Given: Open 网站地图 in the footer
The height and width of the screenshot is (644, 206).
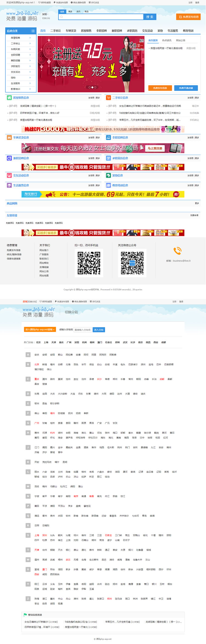Looking at the screenshot, I should [x=44, y=276].
